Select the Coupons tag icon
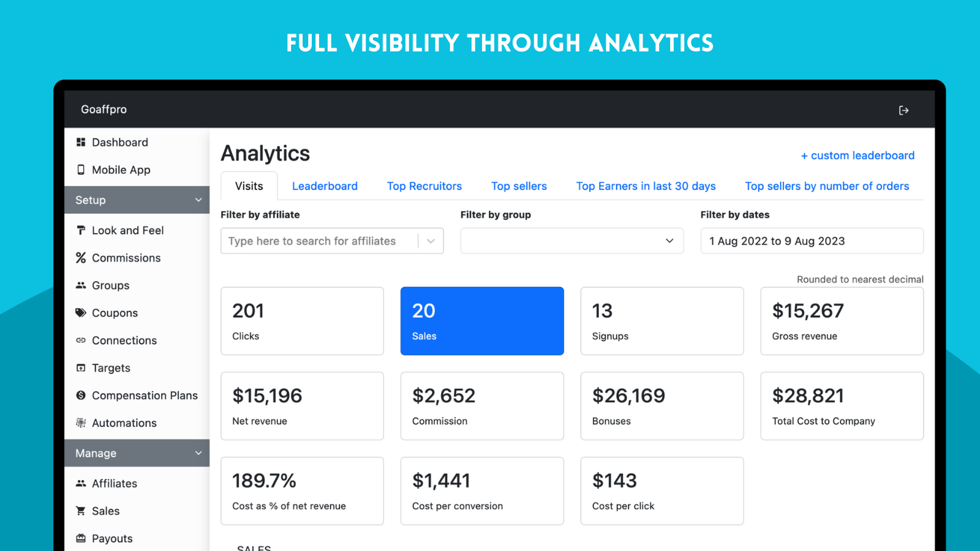Image resolution: width=980 pixels, height=551 pixels. (81, 313)
